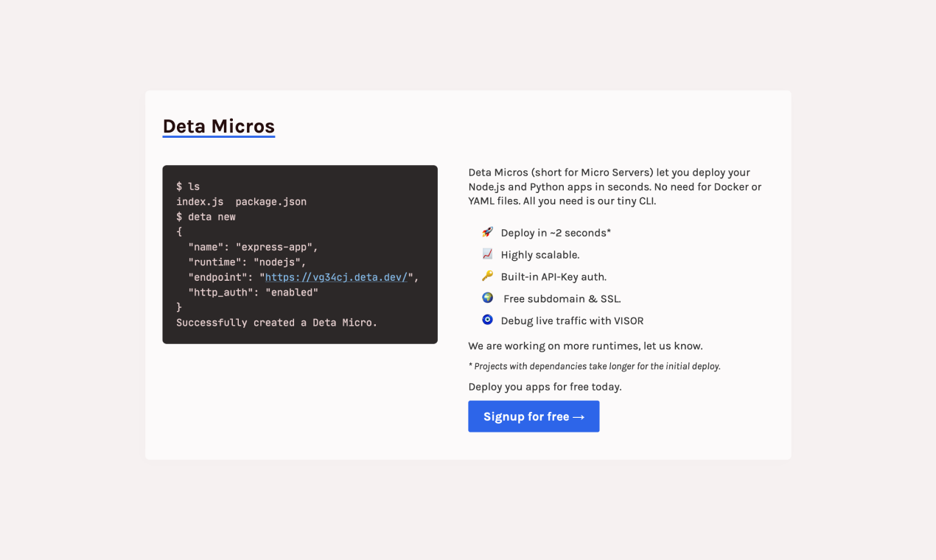Image resolution: width=936 pixels, height=560 pixels.
Task: Click the '$ deta new' command line
Action: [x=206, y=217]
